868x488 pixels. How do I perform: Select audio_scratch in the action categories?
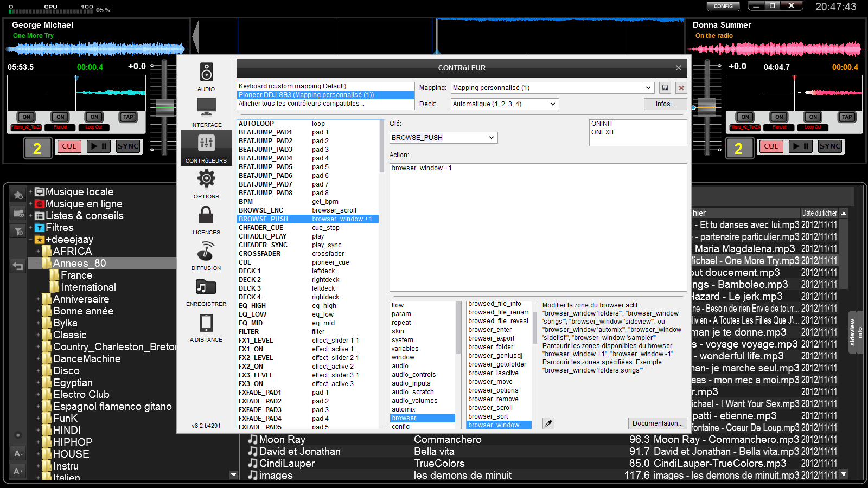(x=413, y=392)
